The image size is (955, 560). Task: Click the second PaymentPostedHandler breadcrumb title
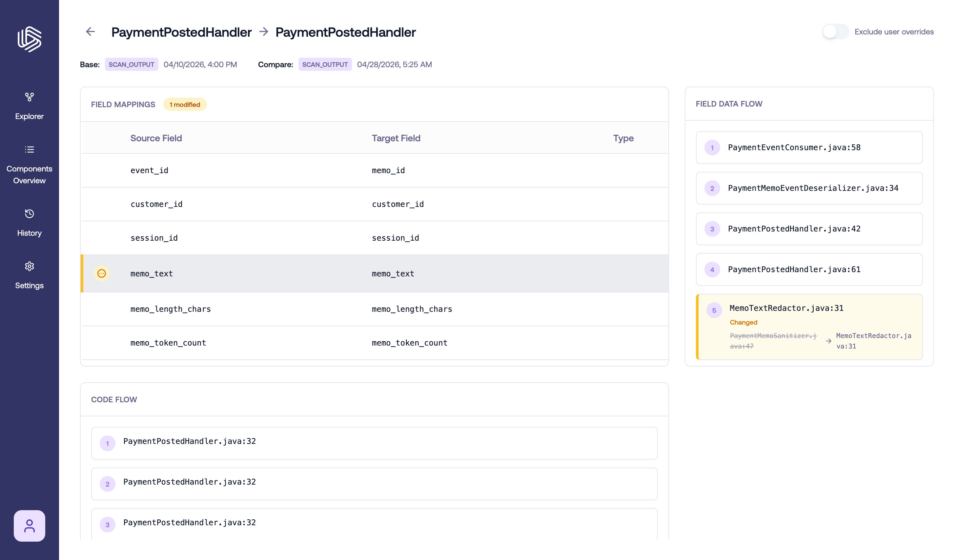pos(345,32)
